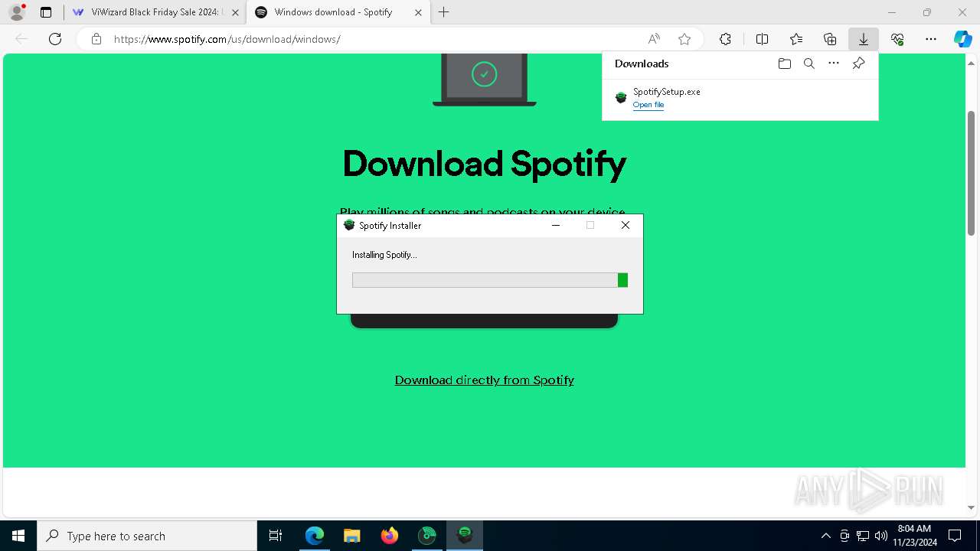View site information lock icon
Viewport: 980px width, 551px height.
click(x=96, y=39)
